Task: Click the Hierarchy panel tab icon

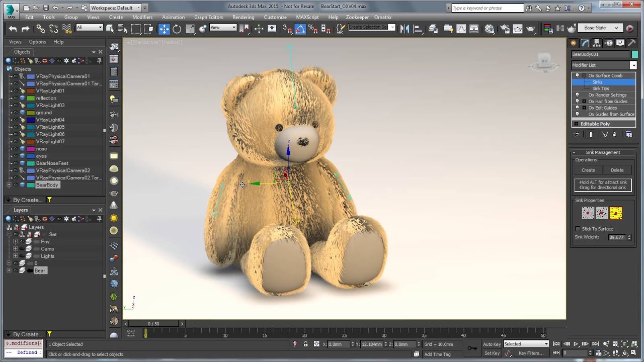Action: [597, 43]
